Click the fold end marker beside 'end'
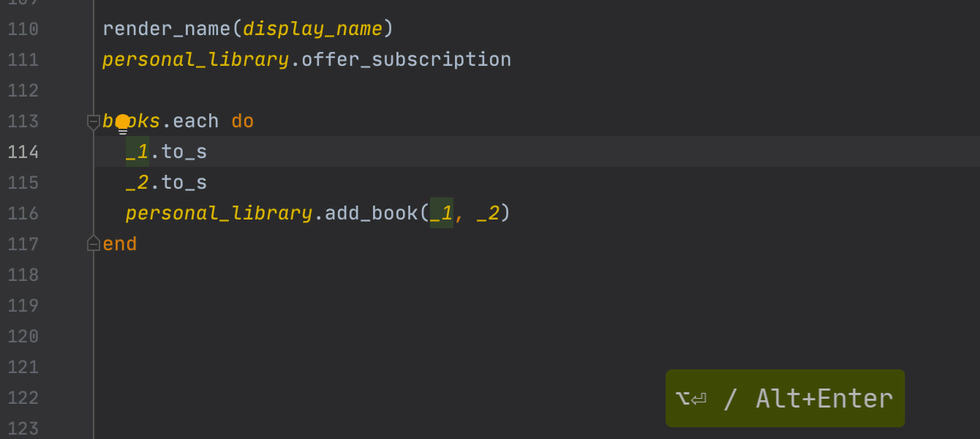Viewport: 980px width, 439px height. click(x=94, y=244)
